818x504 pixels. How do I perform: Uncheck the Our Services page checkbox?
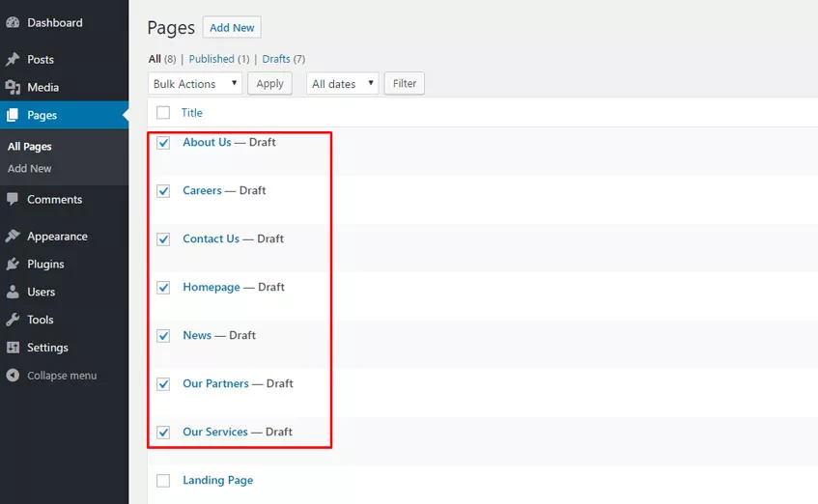(x=163, y=432)
